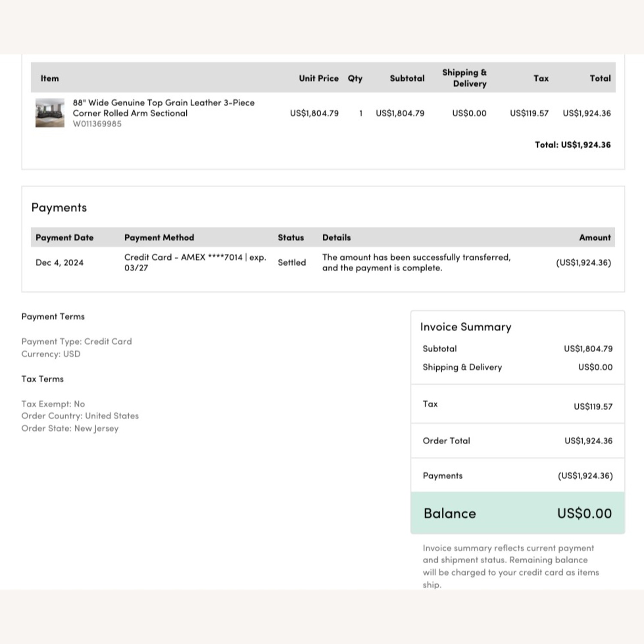Click the Invoice Summary heading

point(465,327)
